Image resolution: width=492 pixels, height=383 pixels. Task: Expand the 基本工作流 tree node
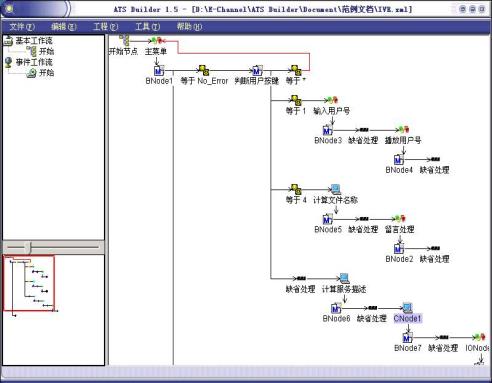tap(8, 41)
